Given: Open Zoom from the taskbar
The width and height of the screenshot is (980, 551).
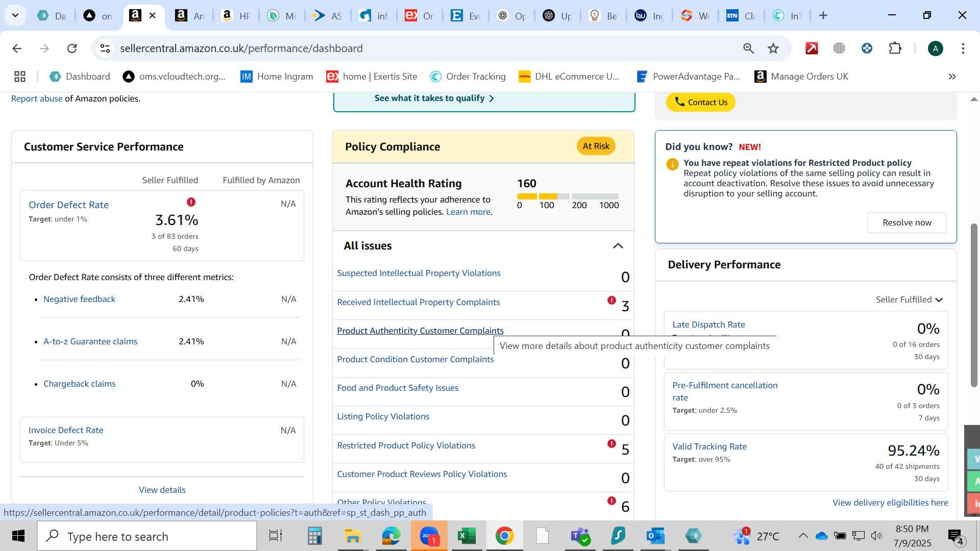Looking at the screenshot, I should click(x=429, y=536).
